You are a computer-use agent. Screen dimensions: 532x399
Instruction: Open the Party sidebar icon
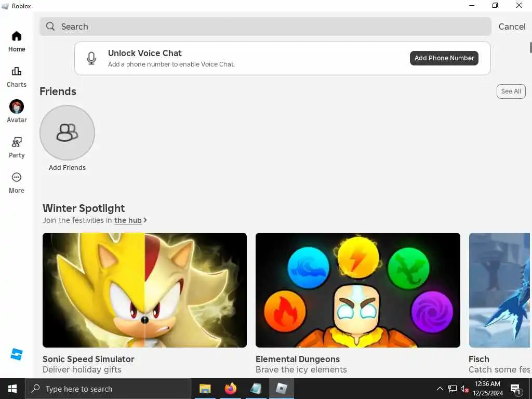(x=16, y=142)
